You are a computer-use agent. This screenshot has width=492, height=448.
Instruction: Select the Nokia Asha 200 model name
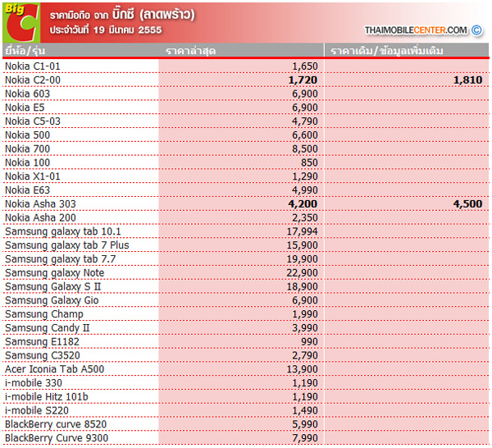pos(40,218)
